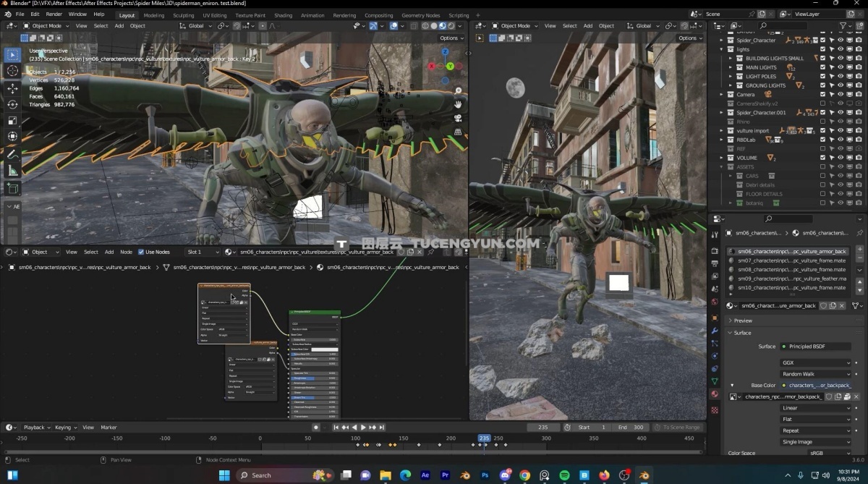Select the Add Cube tool
This screenshot has width=868, height=484.
12,188
